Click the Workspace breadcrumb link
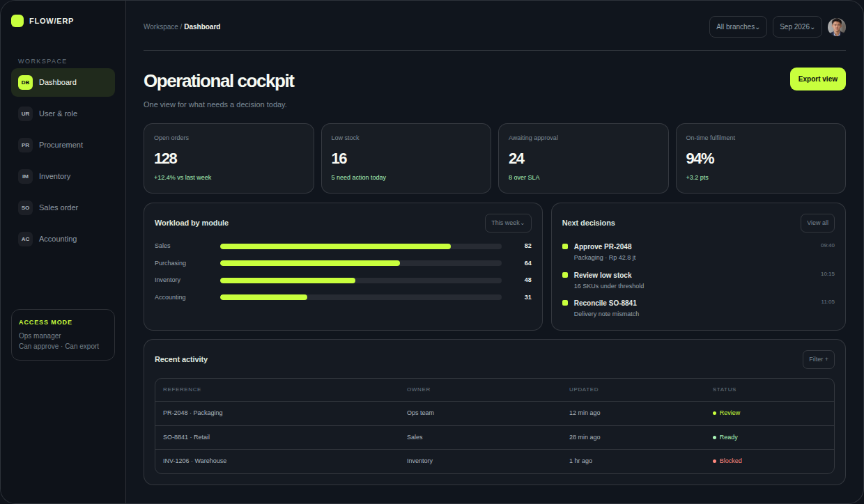Screen dimensions: 864x504 [x=161, y=26]
